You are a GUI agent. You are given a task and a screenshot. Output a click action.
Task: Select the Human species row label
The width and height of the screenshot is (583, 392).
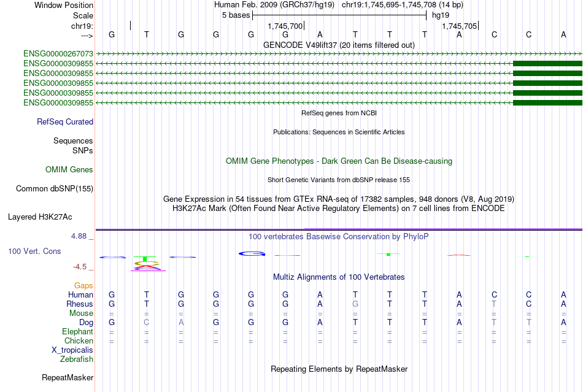[x=80, y=295]
